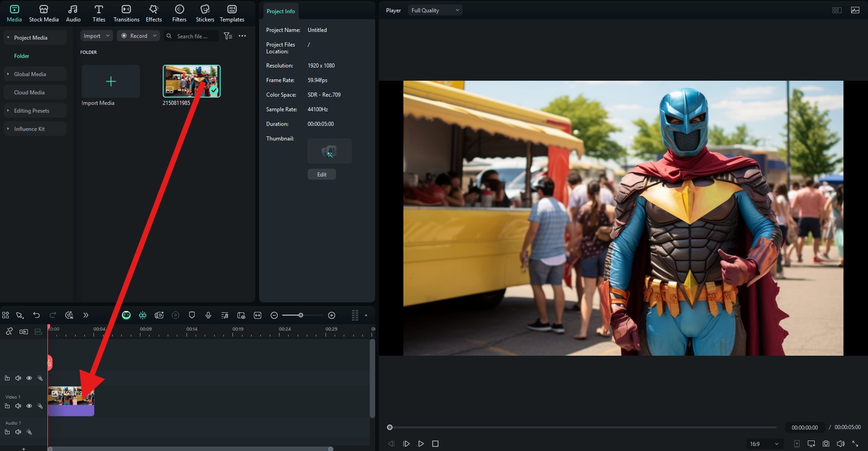Switch to the Audio tab
Screen dimensions: 868x451
[x=73, y=13]
